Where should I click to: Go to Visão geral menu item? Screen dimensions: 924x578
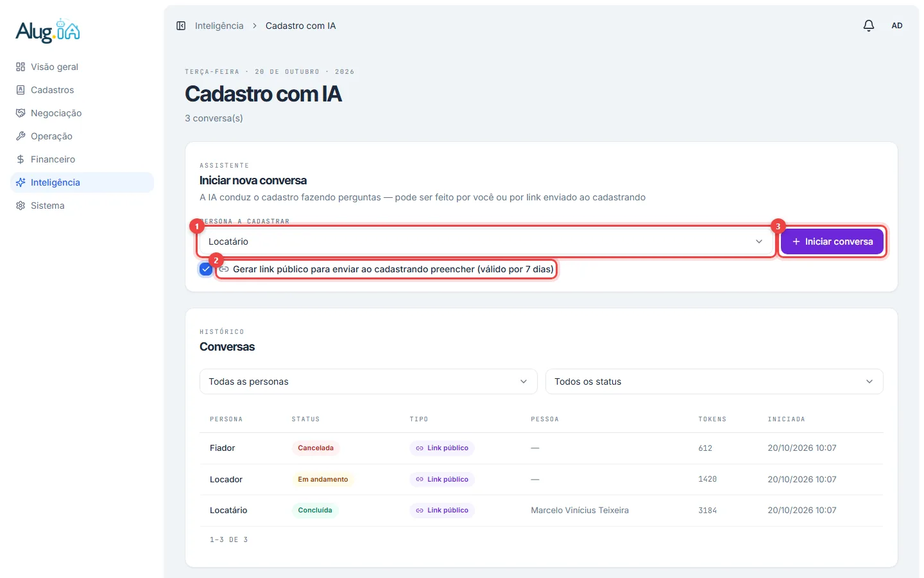[x=82, y=67]
